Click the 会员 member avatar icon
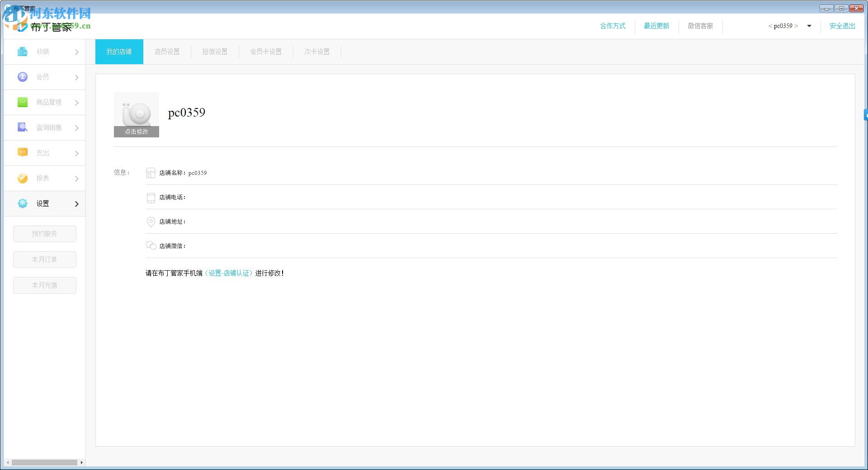868x470 pixels. (x=23, y=77)
